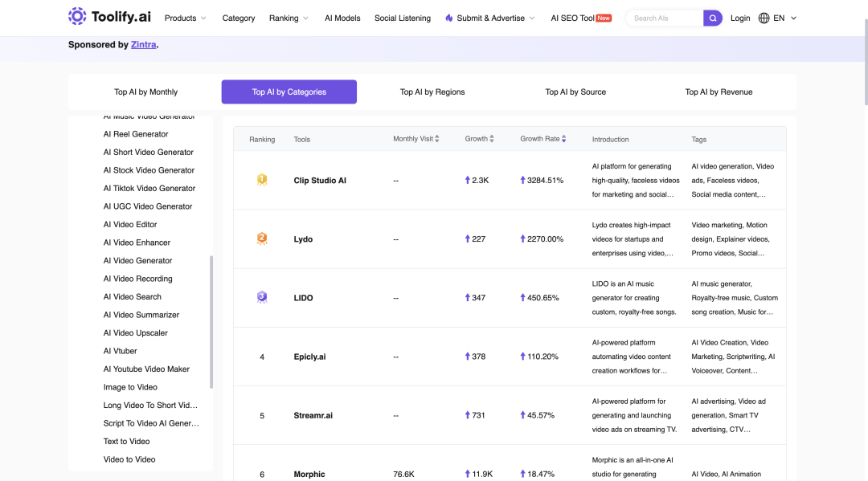Click the LIDO tags text
The height and width of the screenshot is (481, 868).
pyautogui.click(x=735, y=297)
